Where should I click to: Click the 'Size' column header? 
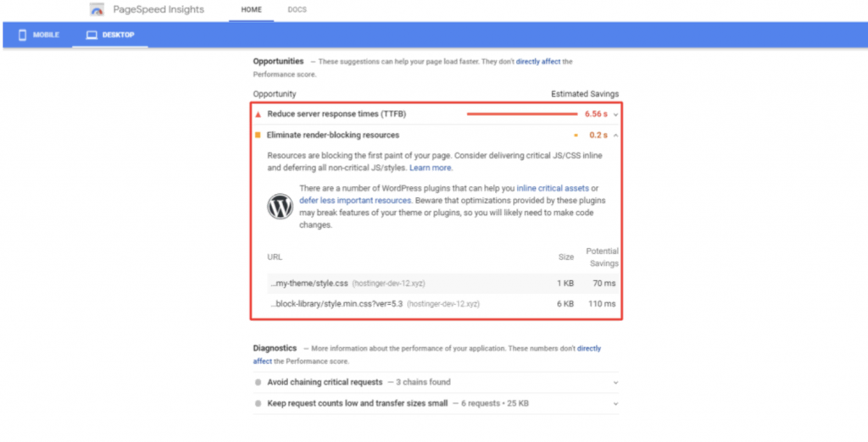click(x=565, y=257)
